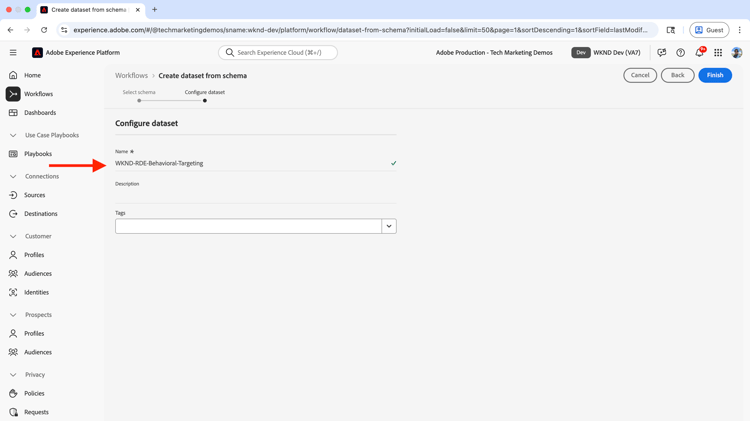Open the Home section in the sidebar
This screenshot has height=421, width=750.
point(32,75)
